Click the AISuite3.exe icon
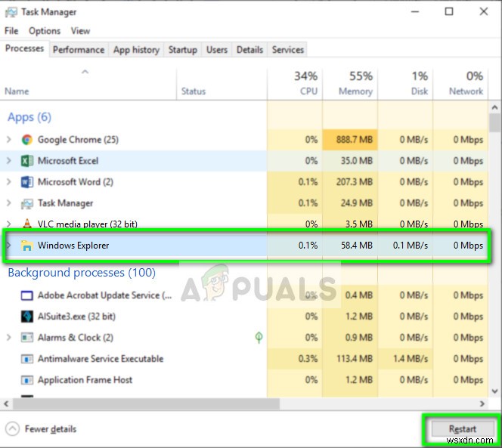 pos(27,317)
